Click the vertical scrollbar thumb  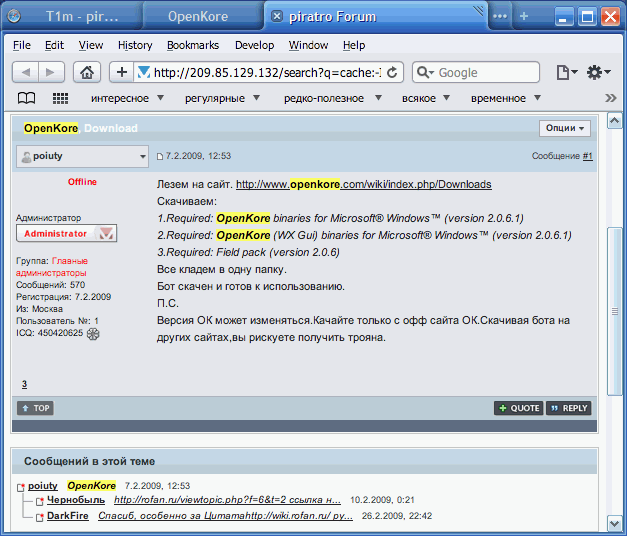coord(614,311)
